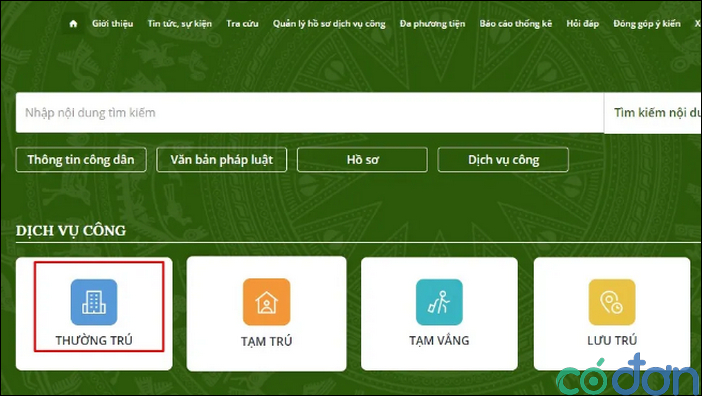This screenshot has width=702, height=396.
Task: Select the Dịch vụ công filter button
Action: click(503, 160)
